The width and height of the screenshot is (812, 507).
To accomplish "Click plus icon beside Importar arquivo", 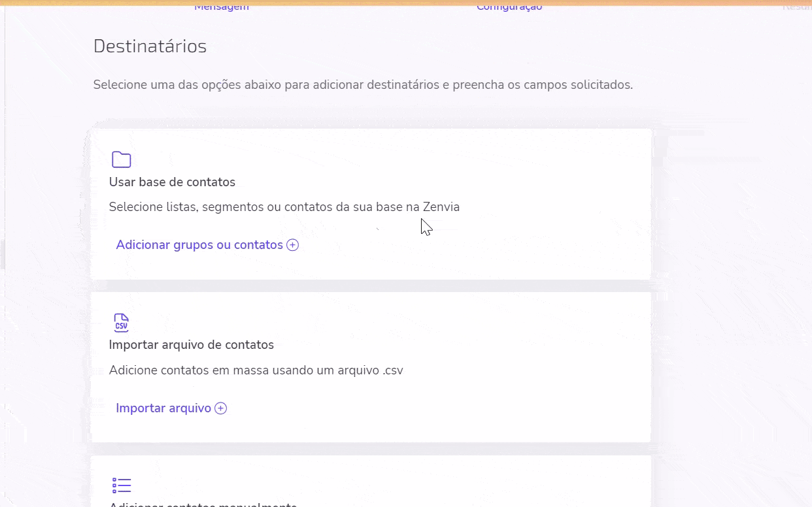I will (x=221, y=408).
